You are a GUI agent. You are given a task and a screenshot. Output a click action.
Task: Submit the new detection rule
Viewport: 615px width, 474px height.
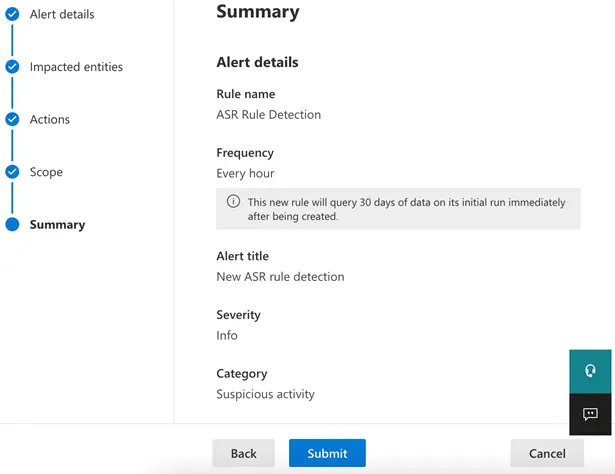pos(327,453)
